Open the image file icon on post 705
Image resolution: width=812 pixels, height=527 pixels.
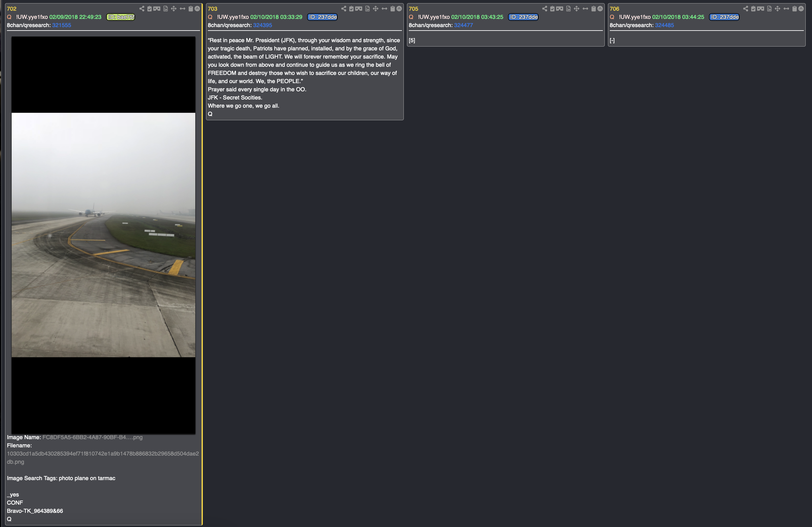tap(569, 8)
